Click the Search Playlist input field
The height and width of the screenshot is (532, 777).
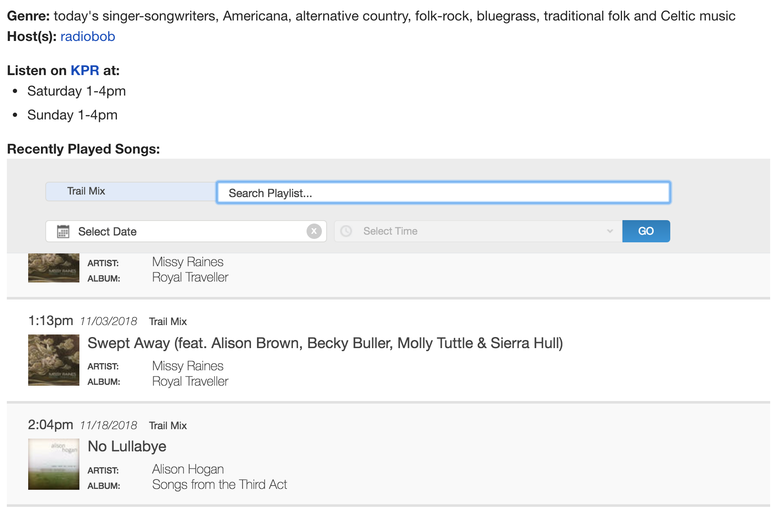[x=443, y=193]
